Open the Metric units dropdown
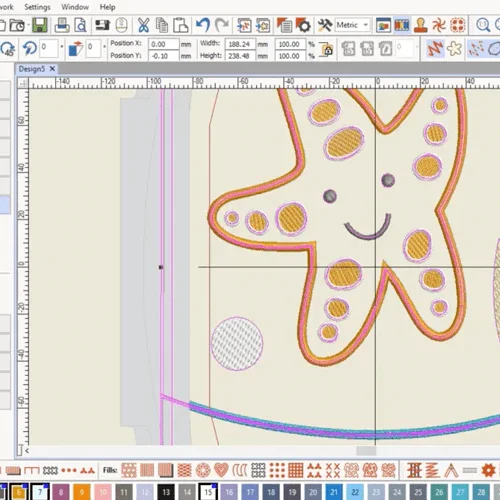Viewport: 500px width, 500px height. [353, 25]
